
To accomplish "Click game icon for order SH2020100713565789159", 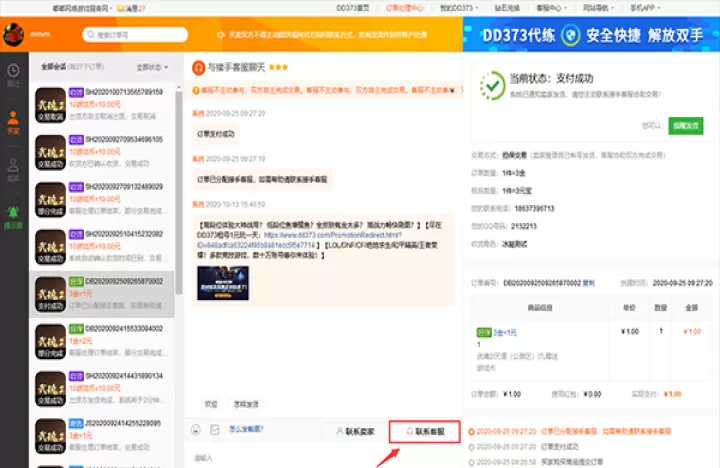I will pos(51,105).
